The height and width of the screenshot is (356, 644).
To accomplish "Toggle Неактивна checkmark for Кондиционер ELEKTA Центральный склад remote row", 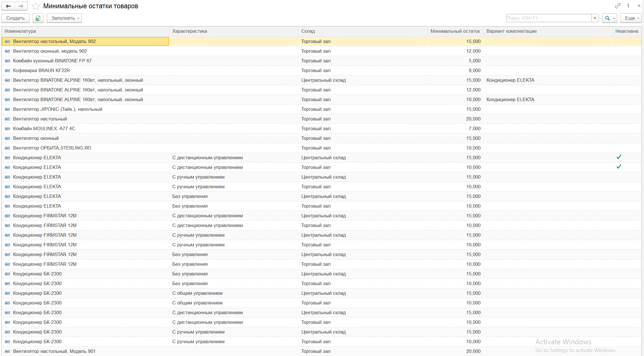I will tap(619, 157).
